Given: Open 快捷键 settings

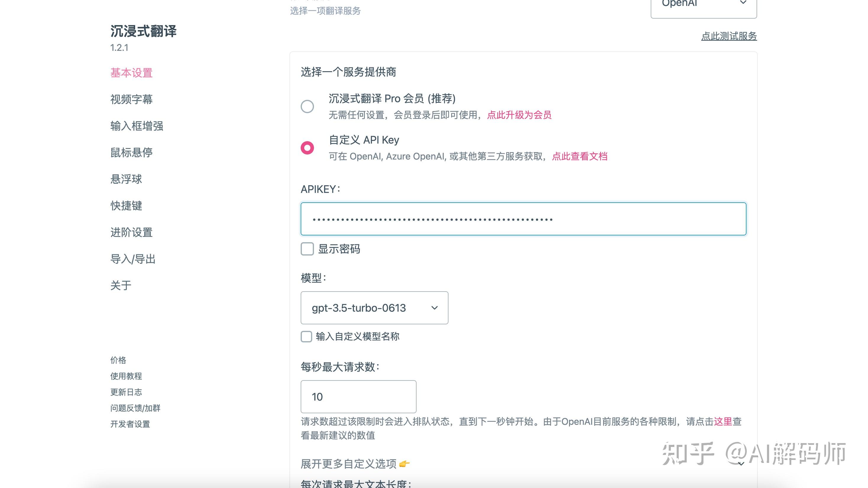Looking at the screenshot, I should click(126, 206).
